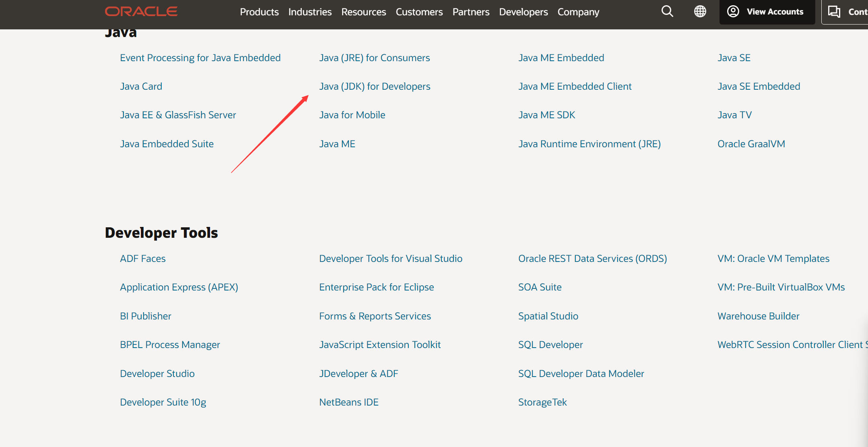Open the Java ME Embedded link
Image resolution: width=868 pixels, height=447 pixels.
(x=561, y=58)
